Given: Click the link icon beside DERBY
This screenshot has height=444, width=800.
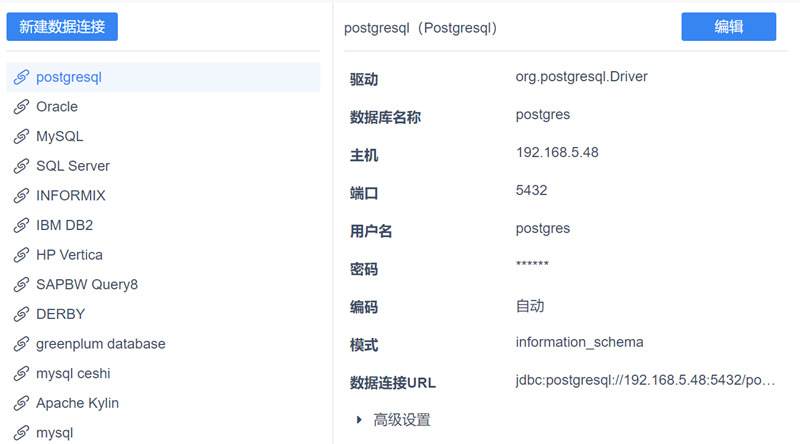Looking at the screenshot, I should [x=21, y=314].
